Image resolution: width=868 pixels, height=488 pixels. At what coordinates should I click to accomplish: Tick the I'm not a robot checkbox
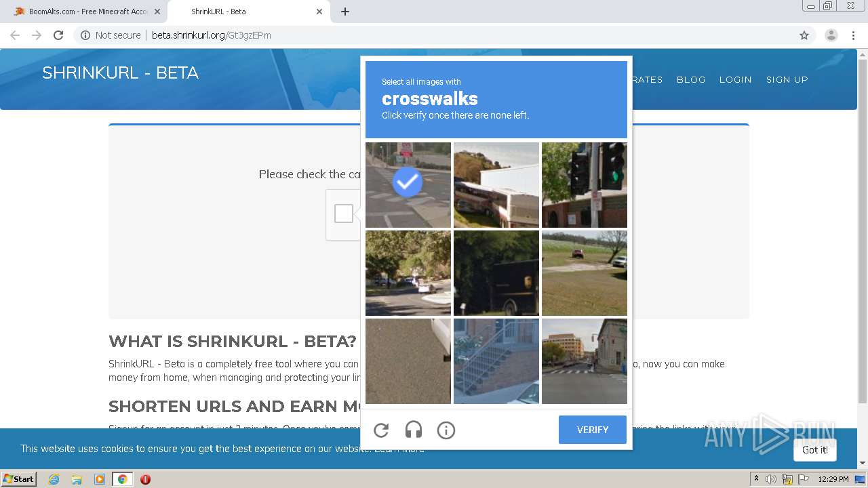(344, 213)
